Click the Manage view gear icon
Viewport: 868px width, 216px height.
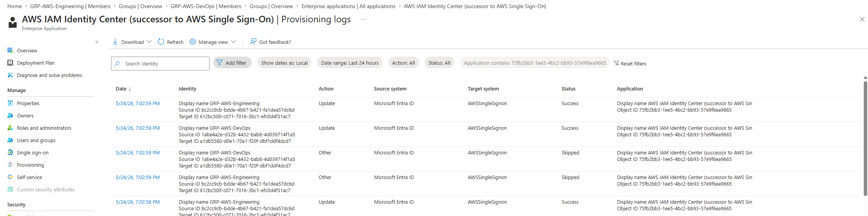point(193,42)
